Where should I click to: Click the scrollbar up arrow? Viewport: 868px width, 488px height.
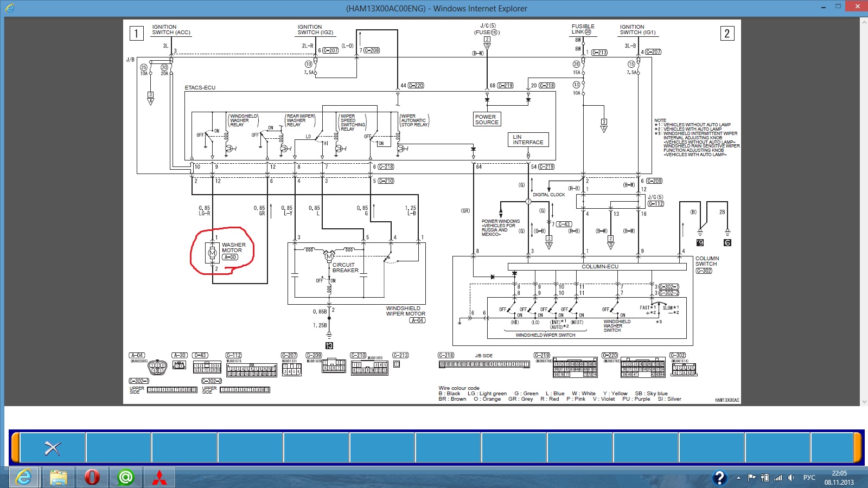click(864, 22)
